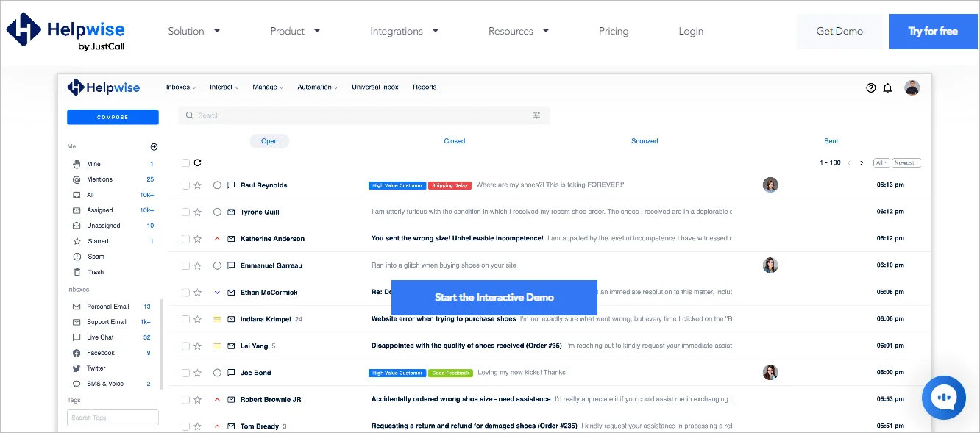Switch to the Closed tab
This screenshot has width=980, height=433.
tap(455, 141)
